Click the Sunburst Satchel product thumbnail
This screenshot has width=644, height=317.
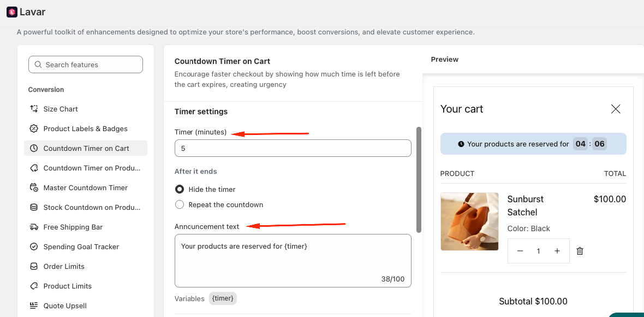point(469,221)
